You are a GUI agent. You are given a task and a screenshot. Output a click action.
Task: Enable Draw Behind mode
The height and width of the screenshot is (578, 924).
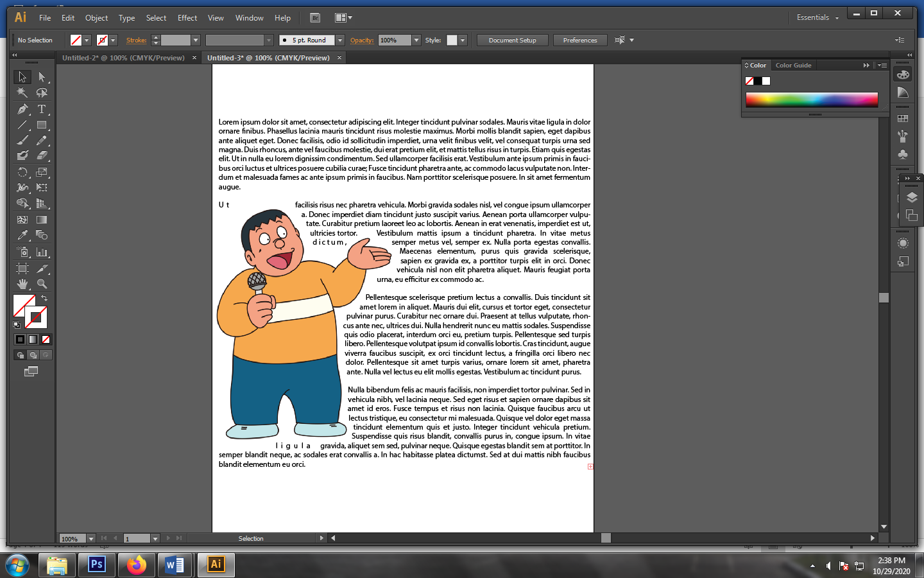(33, 355)
